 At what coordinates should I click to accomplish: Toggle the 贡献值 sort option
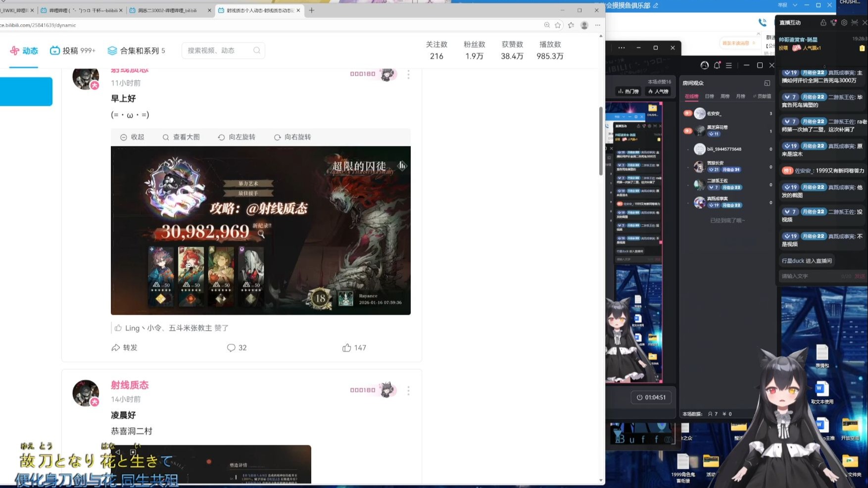(x=762, y=97)
